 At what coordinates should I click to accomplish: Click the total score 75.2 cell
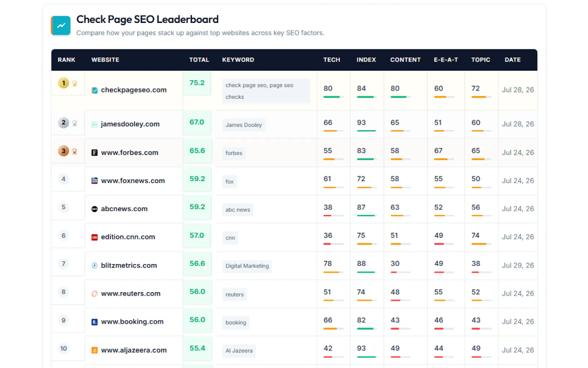pyautogui.click(x=197, y=83)
